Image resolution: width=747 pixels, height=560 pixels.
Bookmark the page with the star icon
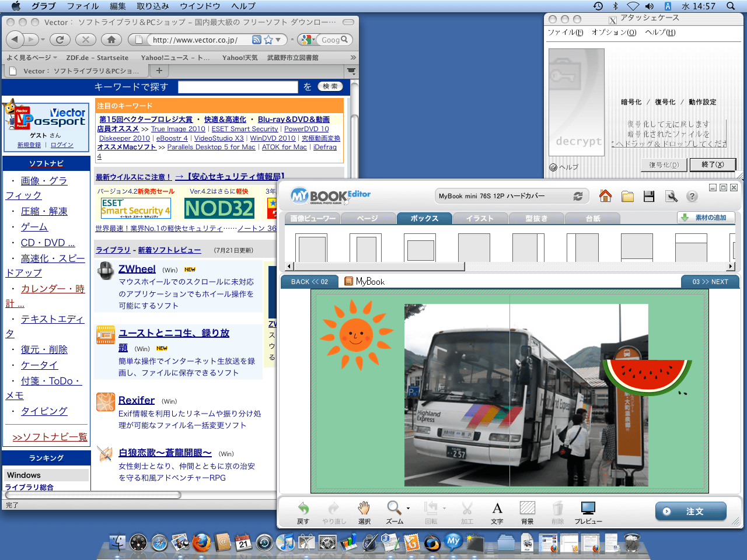[x=268, y=40]
